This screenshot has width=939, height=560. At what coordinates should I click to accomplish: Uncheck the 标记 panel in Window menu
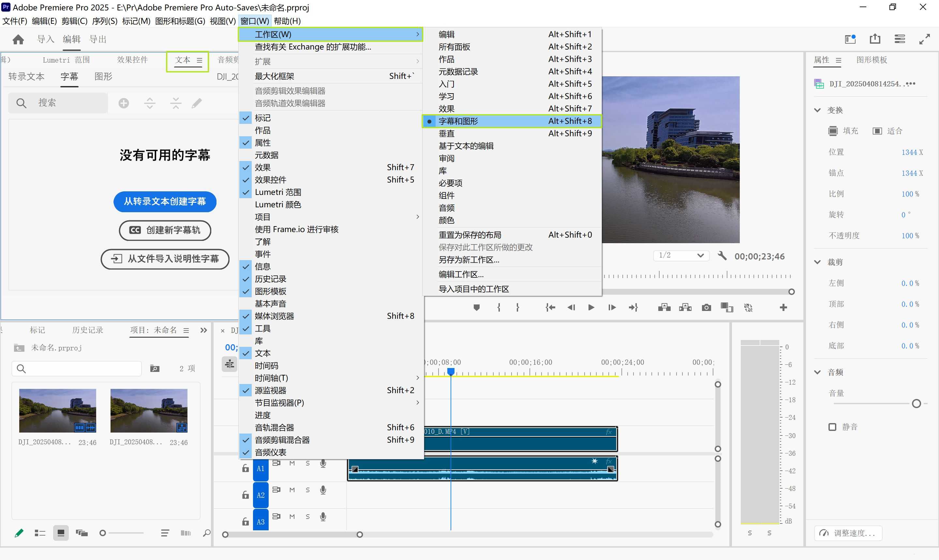(x=263, y=118)
